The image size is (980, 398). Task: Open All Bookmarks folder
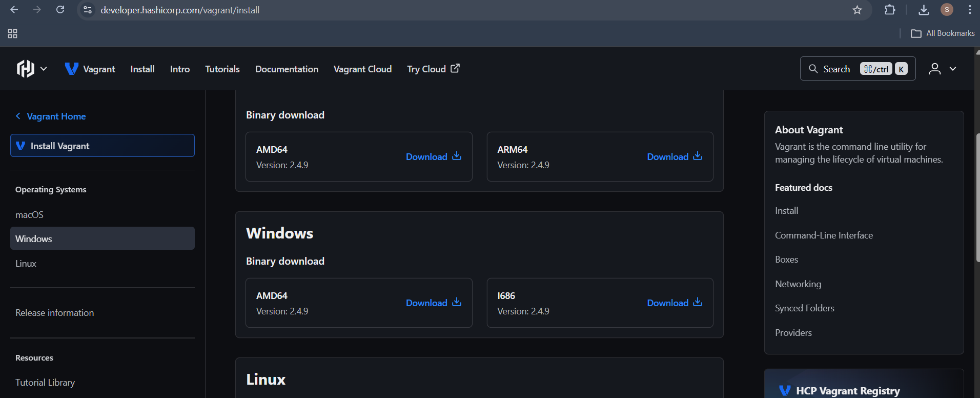coord(943,33)
